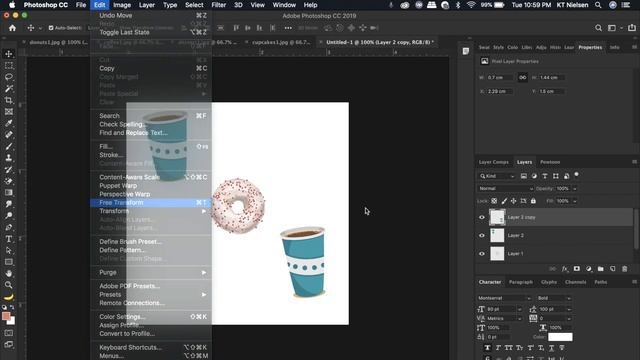640x360 pixels.
Task: Add a layer style via fx icon
Action: (x=564, y=269)
